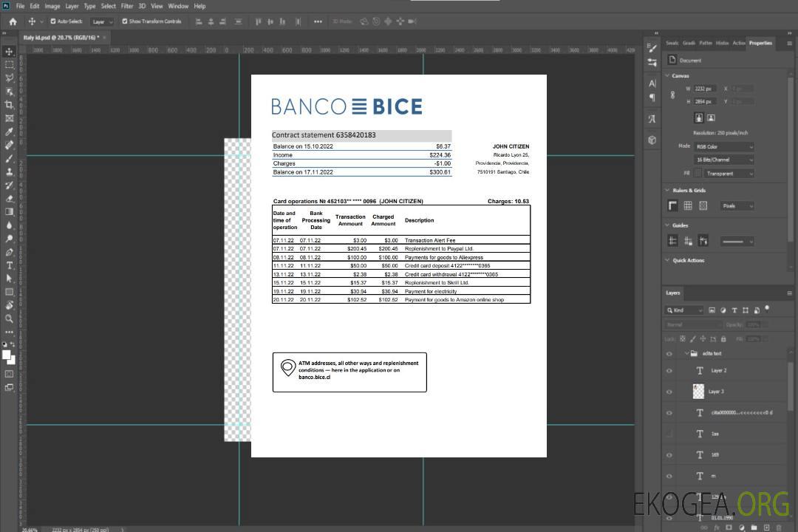Open Paragraph panel icon in side dock
Viewport: 798px width, 532px height.
click(652, 98)
